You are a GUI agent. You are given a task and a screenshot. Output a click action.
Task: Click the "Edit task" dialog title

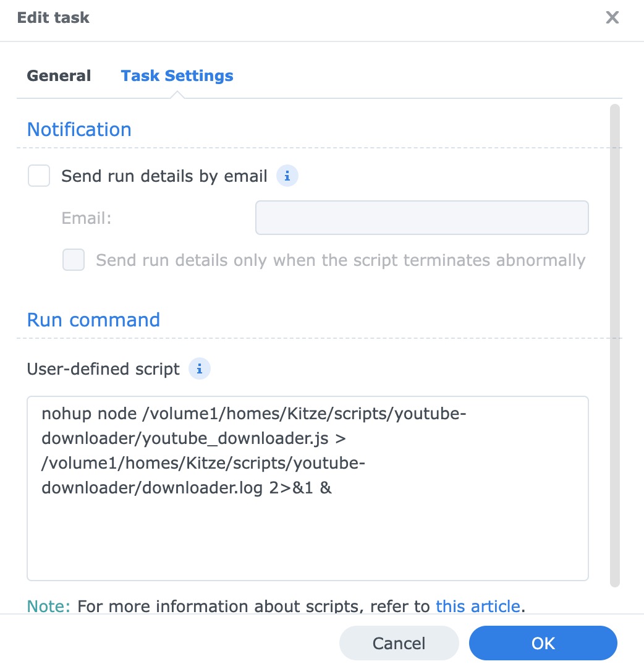point(53,17)
